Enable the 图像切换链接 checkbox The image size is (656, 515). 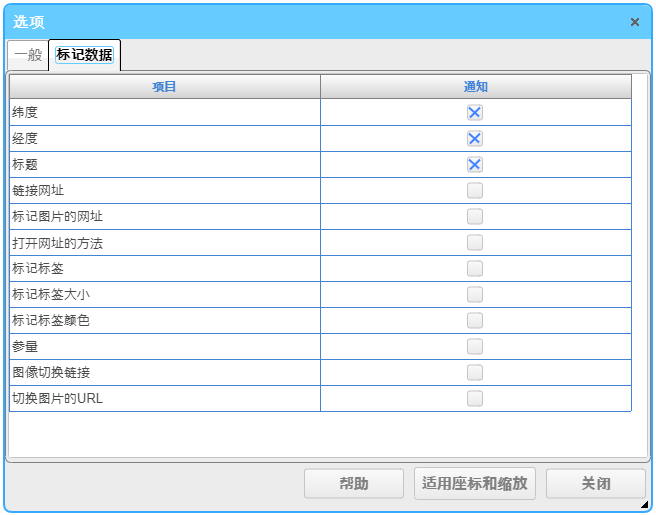pyautogui.click(x=475, y=372)
